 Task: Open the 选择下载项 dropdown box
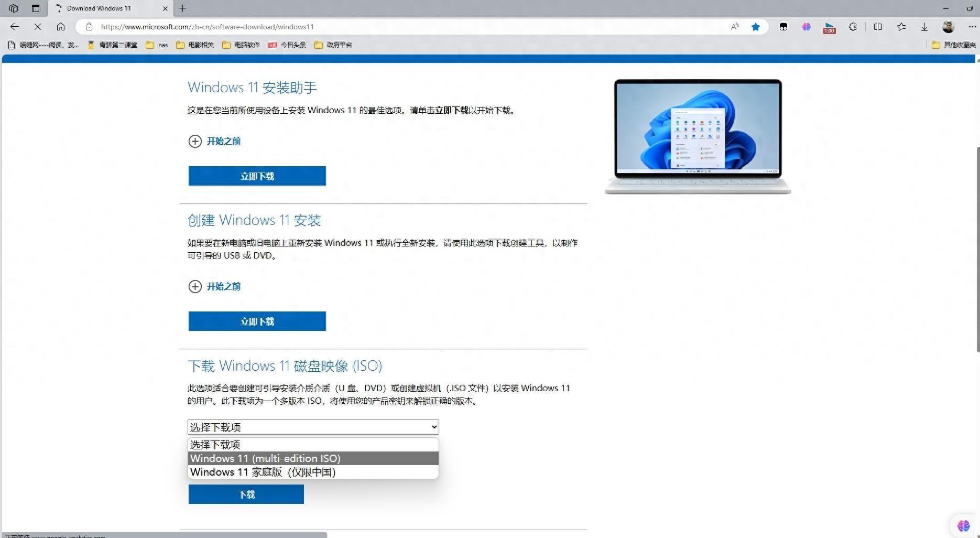pos(313,427)
